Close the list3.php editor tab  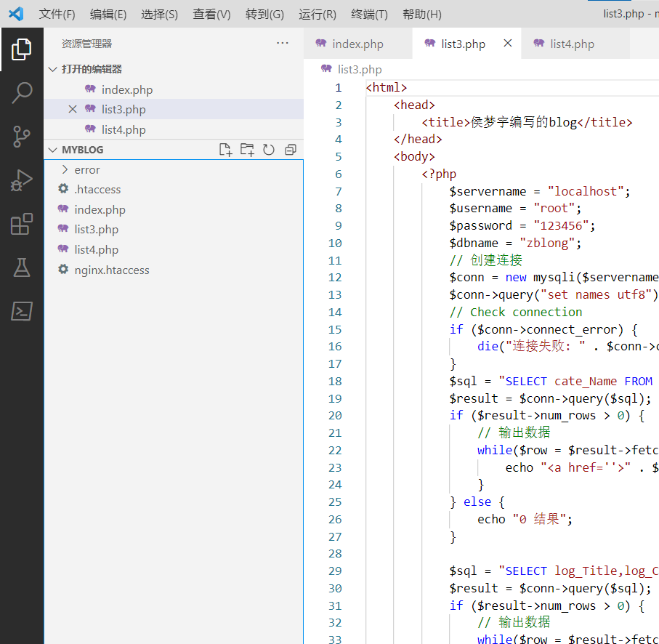click(x=508, y=43)
